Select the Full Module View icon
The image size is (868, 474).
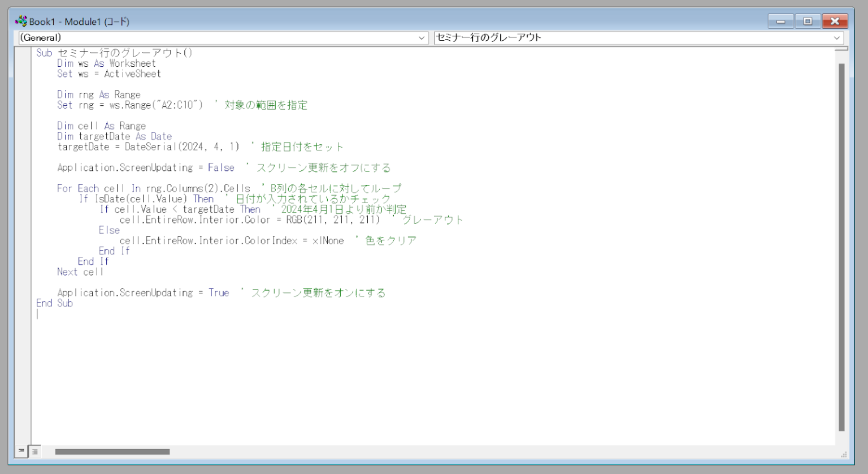(34, 451)
